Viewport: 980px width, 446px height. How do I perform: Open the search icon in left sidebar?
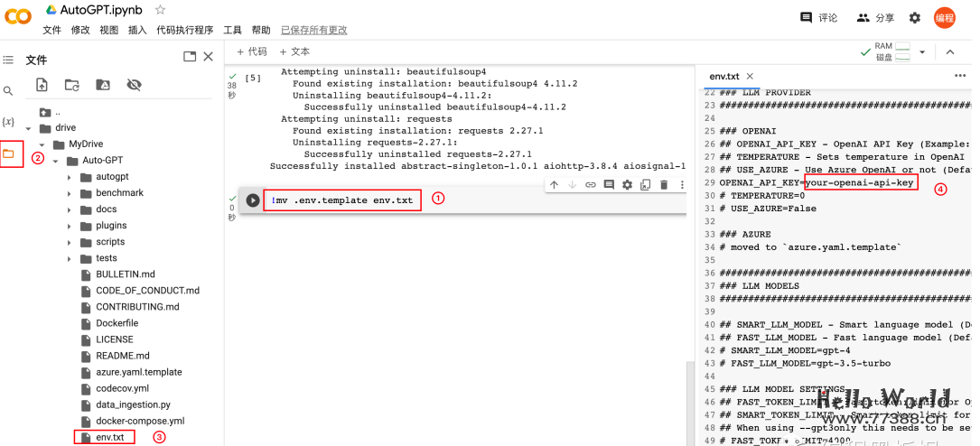8,91
